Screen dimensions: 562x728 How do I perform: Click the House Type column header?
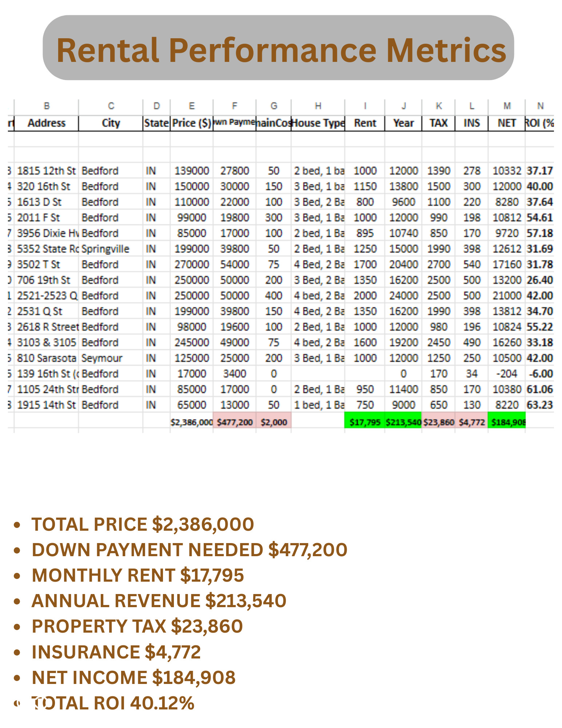pos(318,123)
